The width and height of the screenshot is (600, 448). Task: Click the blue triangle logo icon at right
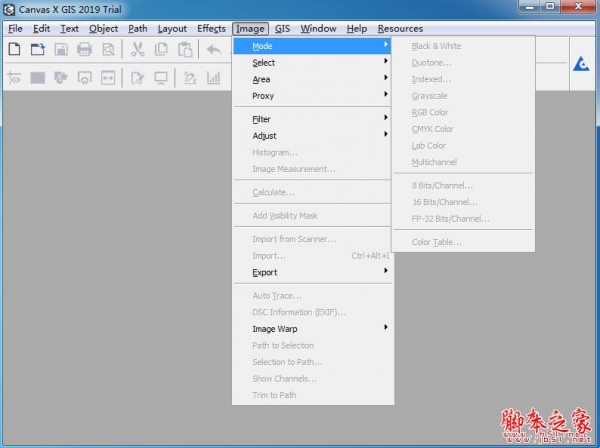click(581, 64)
